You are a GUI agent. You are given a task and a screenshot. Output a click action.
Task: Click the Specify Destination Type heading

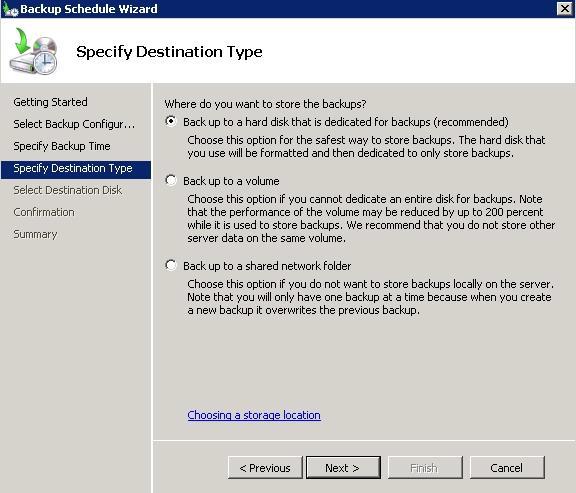[x=169, y=52]
